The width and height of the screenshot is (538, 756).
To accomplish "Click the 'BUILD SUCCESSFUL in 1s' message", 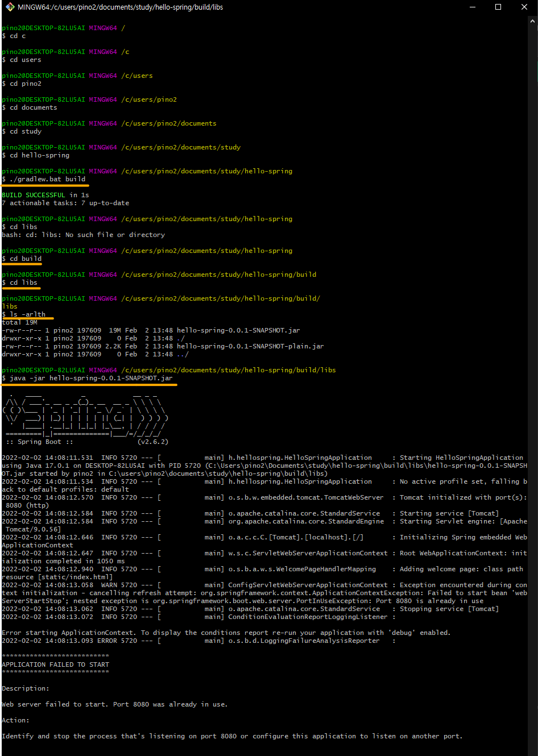I will pos(45,195).
